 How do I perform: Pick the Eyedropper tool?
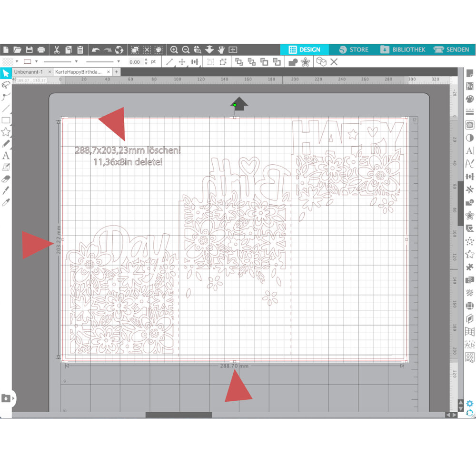tap(6, 202)
